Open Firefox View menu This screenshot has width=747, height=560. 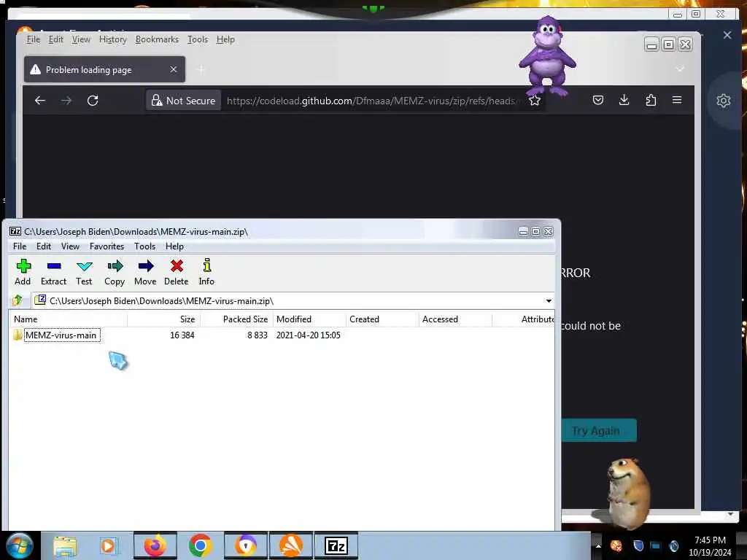81,39
